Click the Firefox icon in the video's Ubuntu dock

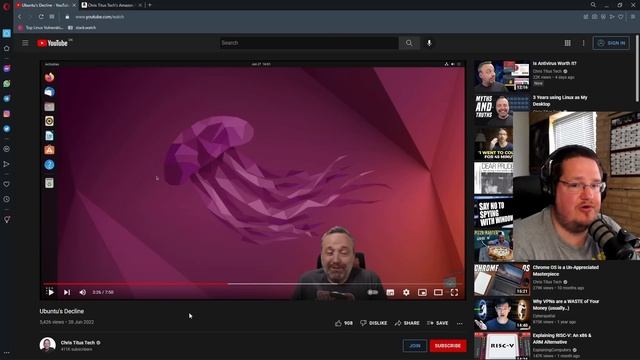click(49, 77)
